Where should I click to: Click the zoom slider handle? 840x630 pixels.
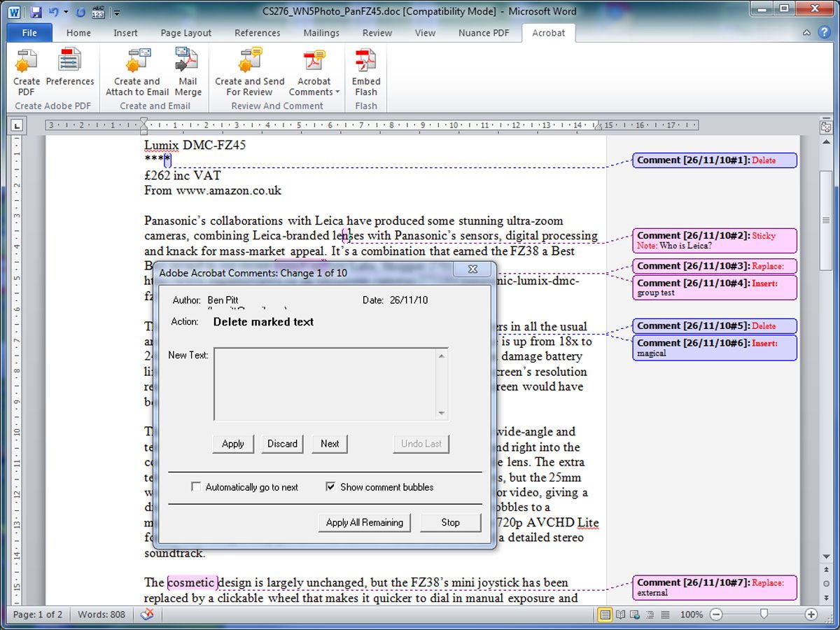click(x=764, y=615)
